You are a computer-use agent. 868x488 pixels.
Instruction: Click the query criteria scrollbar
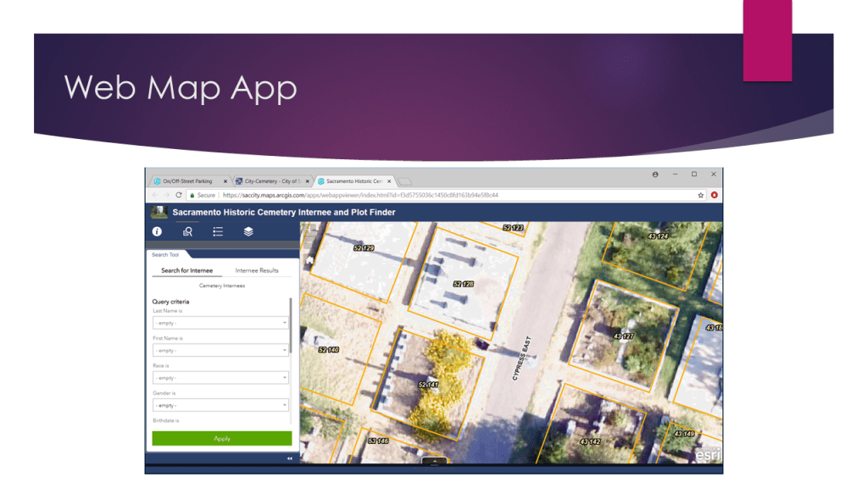pyautogui.click(x=291, y=326)
